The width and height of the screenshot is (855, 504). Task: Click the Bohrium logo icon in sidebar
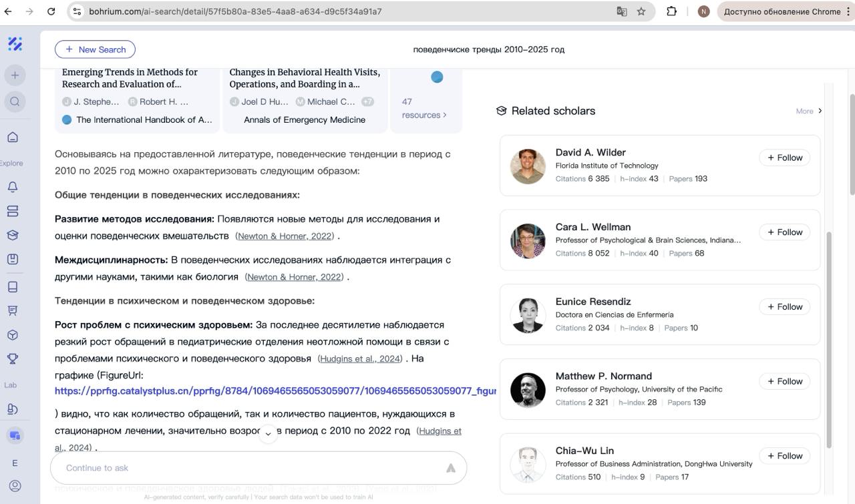click(15, 44)
